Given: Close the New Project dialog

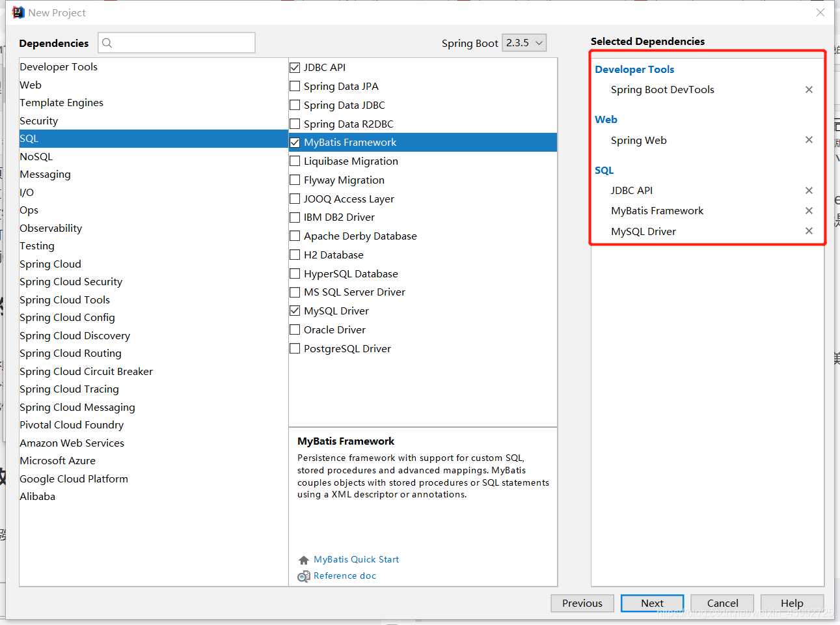Looking at the screenshot, I should point(820,12).
